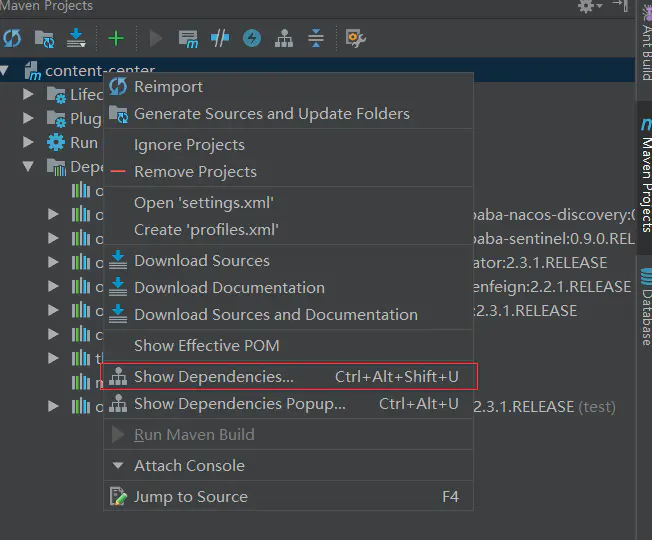
Task: Open the Attach Console menu entry
Action: point(288,466)
